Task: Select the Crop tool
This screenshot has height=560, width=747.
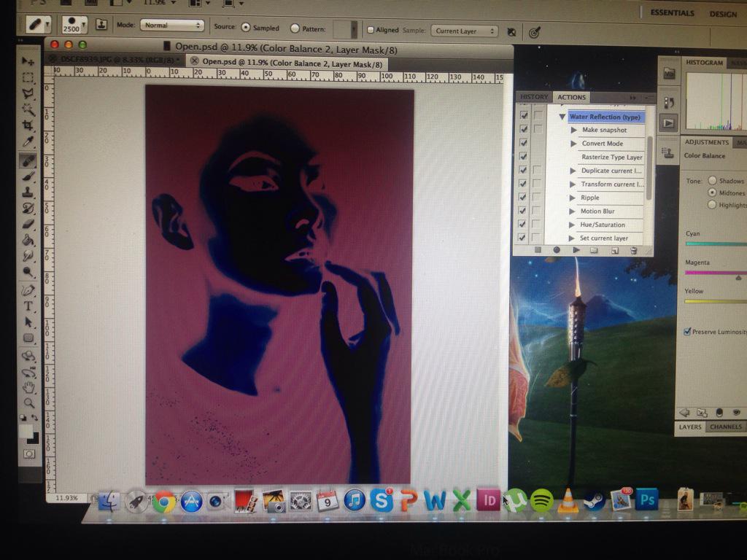Action: click(28, 125)
